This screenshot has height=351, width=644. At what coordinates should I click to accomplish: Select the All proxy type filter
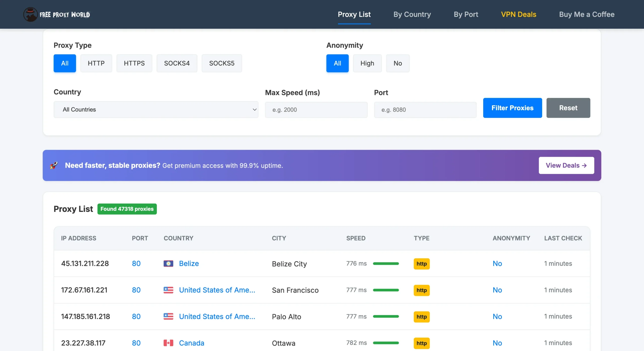click(x=65, y=63)
